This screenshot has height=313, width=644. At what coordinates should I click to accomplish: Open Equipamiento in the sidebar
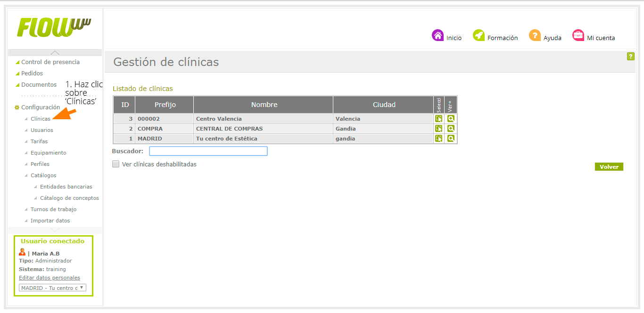[49, 153]
